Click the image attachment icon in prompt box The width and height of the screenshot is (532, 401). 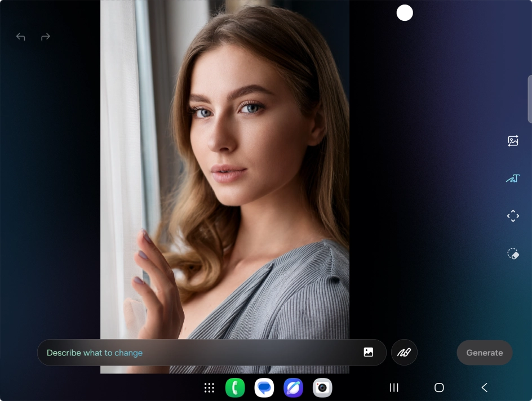[369, 352]
